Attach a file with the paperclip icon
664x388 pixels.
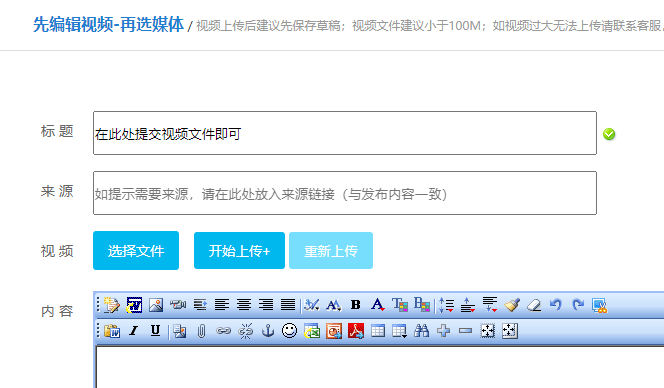[202, 331]
